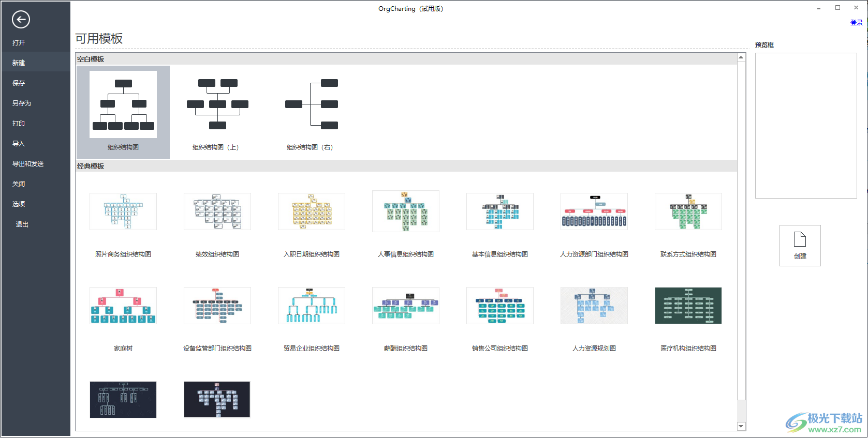Select the 基本信息组织结构图 template thumbnail

500,212
